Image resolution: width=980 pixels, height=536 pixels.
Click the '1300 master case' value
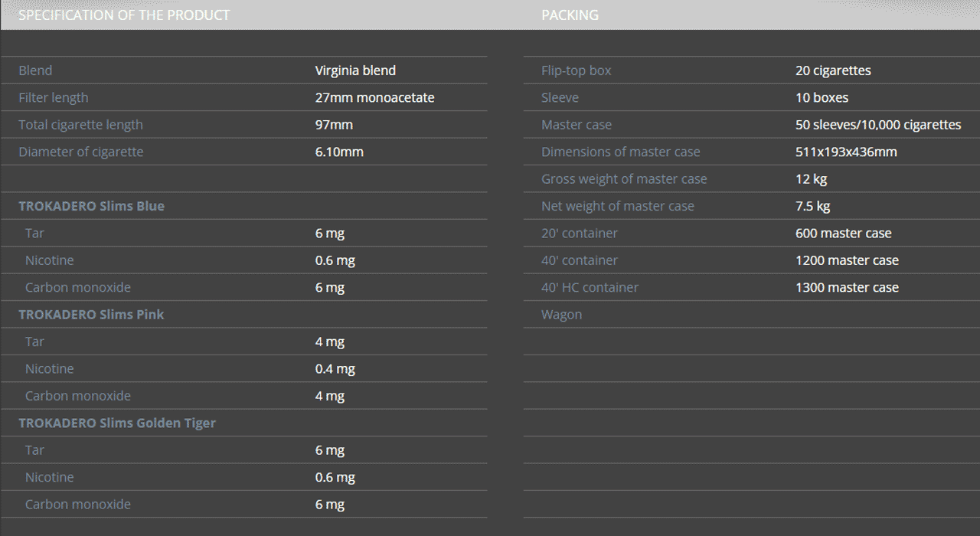tap(847, 287)
